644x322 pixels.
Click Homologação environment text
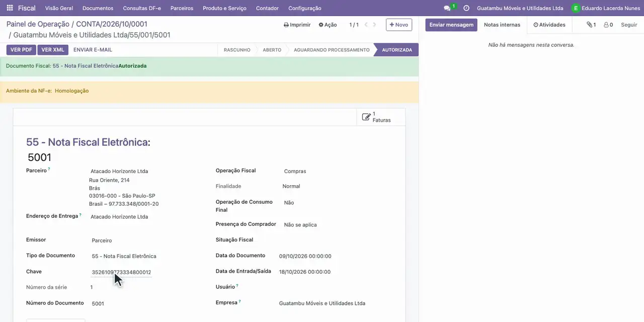71,91
